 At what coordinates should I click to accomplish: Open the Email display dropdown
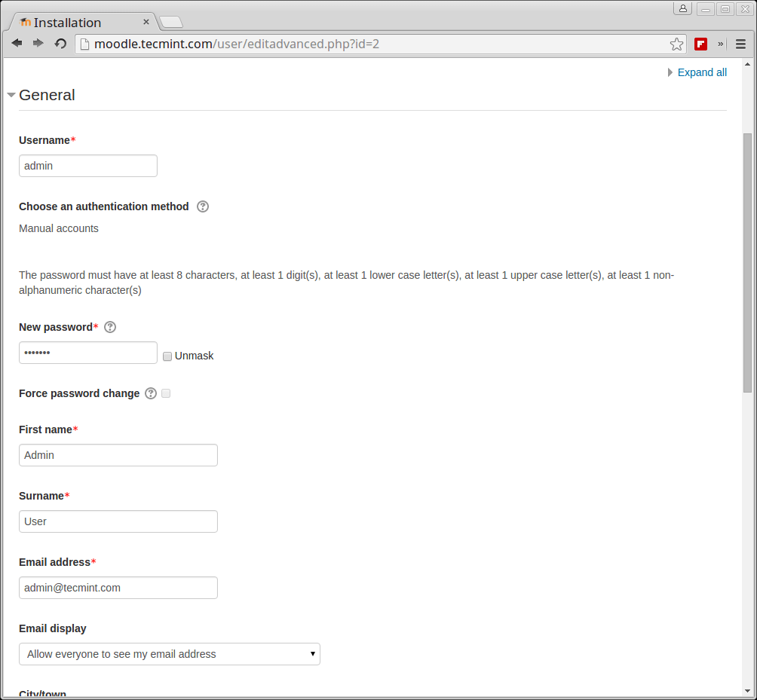[170, 654]
